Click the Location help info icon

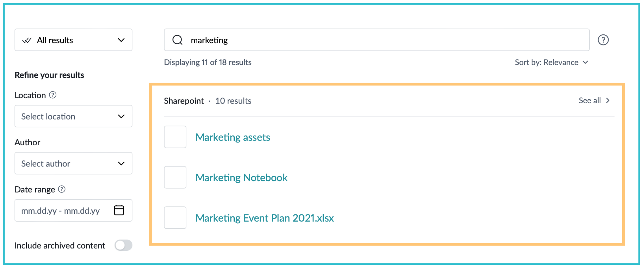(53, 95)
